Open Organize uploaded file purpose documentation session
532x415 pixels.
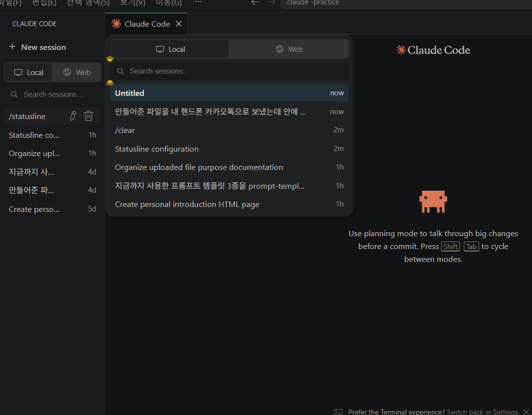pyautogui.click(x=229, y=167)
